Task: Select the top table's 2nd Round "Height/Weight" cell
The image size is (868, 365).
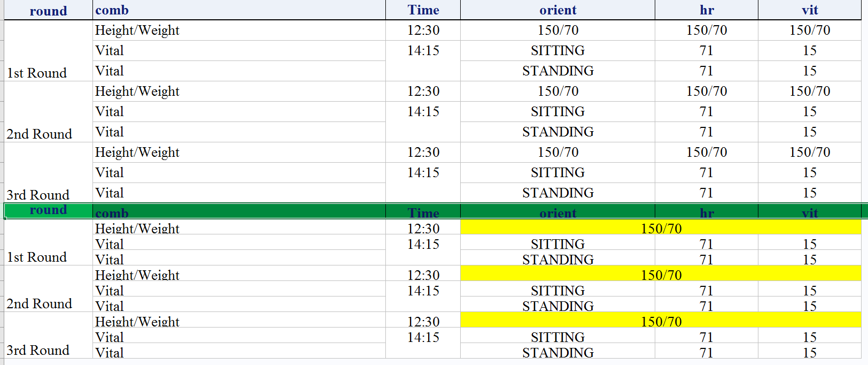Action: coord(137,92)
